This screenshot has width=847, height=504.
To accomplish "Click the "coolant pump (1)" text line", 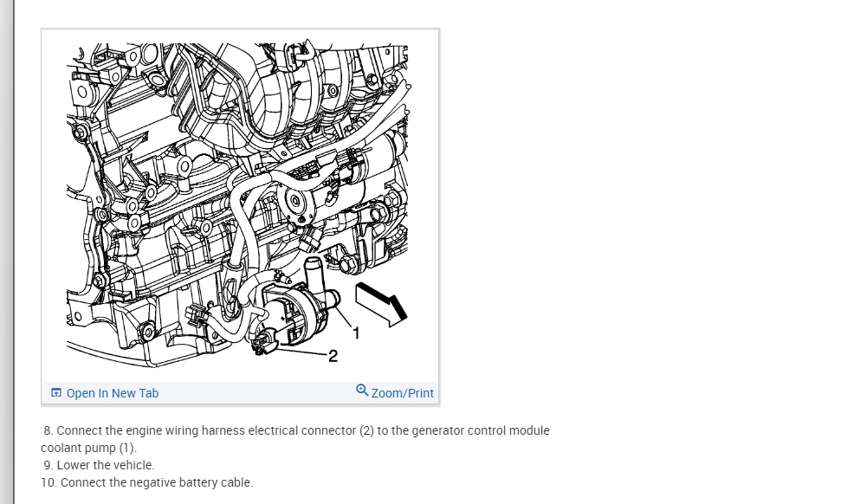I will tap(88, 448).
